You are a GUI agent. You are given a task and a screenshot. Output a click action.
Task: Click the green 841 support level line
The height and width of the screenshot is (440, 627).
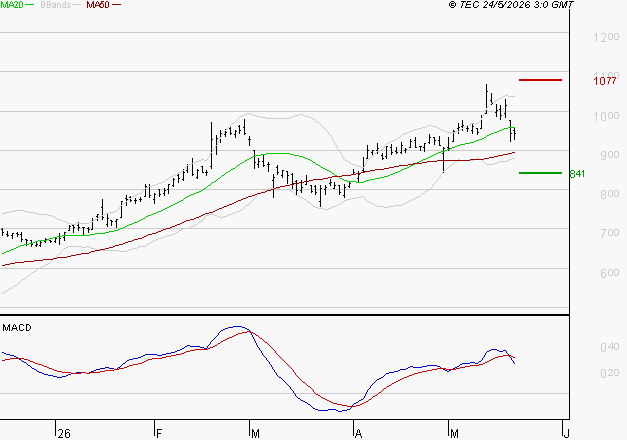[x=540, y=173]
